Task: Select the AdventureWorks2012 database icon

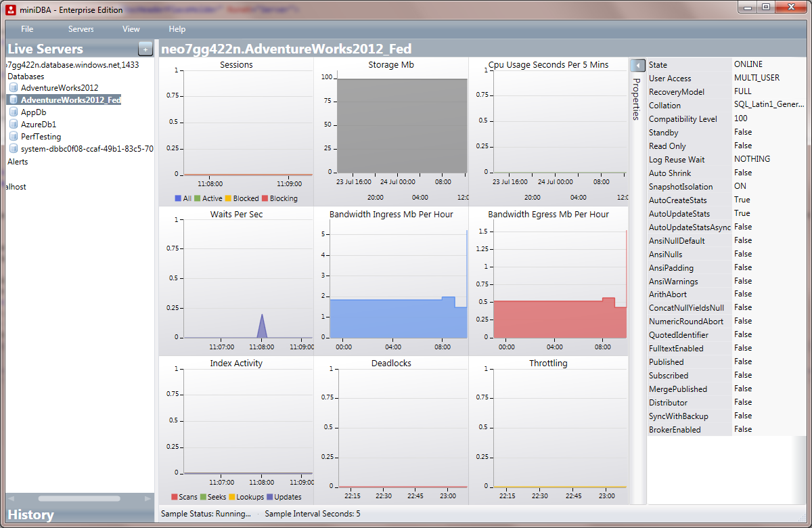Action: pos(13,88)
